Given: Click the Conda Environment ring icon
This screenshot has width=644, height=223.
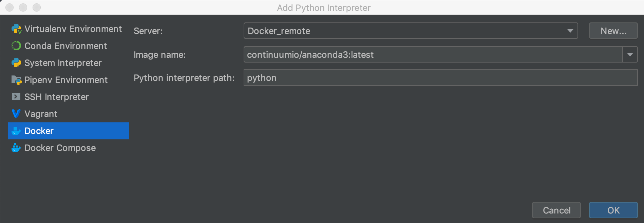Looking at the screenshot, I should 16,46.
